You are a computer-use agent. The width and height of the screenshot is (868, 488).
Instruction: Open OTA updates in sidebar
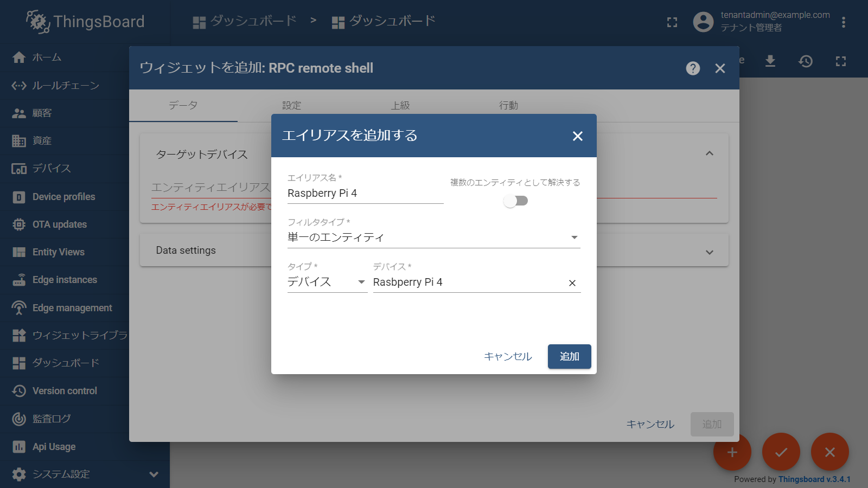click(x=59, y=224)
